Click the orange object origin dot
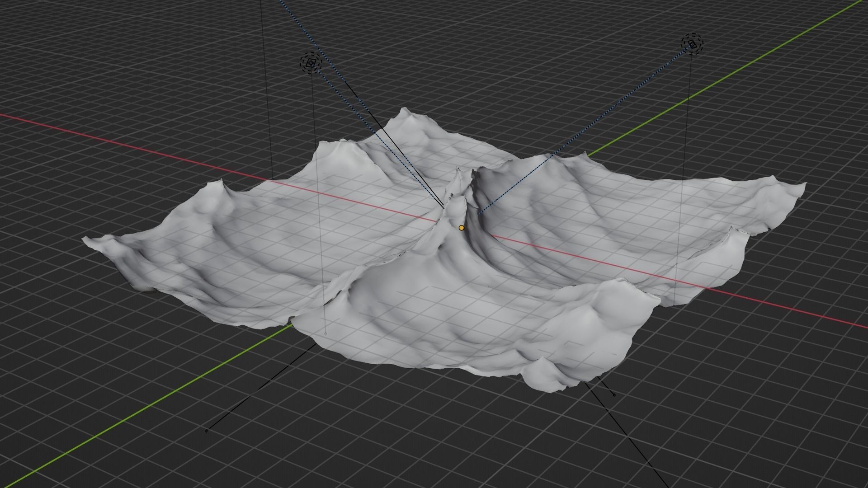This screenshot has height=488, width=868. click(x=461, y=228)
